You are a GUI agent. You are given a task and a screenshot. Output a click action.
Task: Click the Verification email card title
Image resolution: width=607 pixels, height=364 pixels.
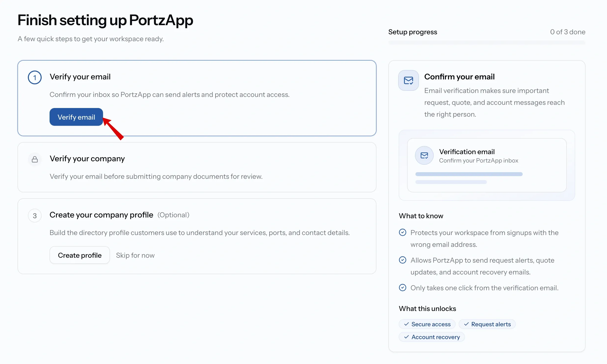pos(467,152)
